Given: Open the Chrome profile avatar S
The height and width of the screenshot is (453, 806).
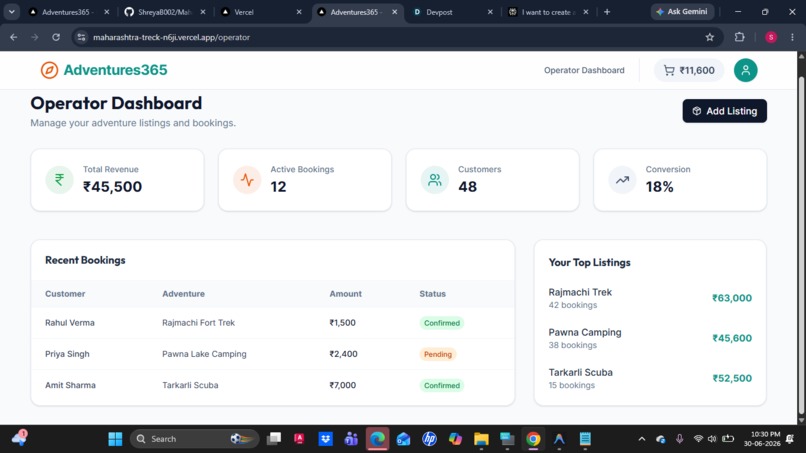Looking at the screenshot, I should coord(771,37).
